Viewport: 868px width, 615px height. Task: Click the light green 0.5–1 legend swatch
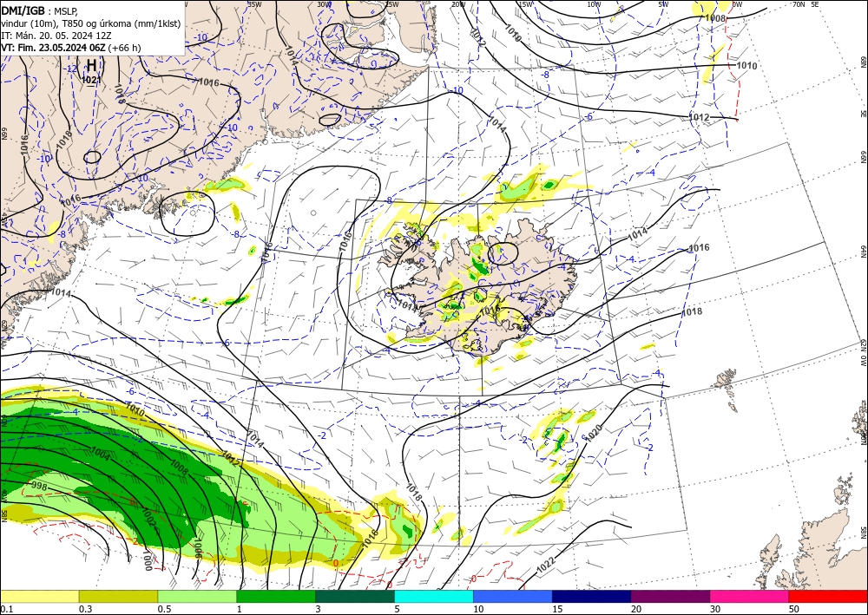[x=197, y=596]
